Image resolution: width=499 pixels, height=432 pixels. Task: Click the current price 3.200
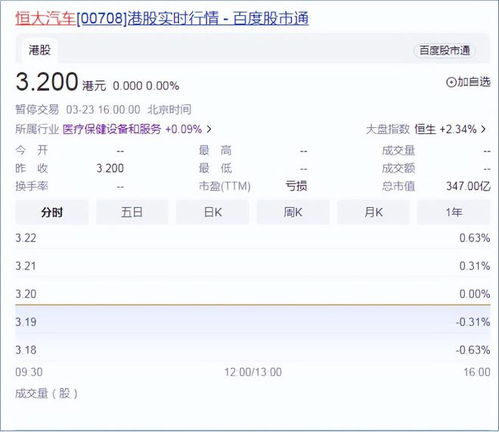pos(47,82)
